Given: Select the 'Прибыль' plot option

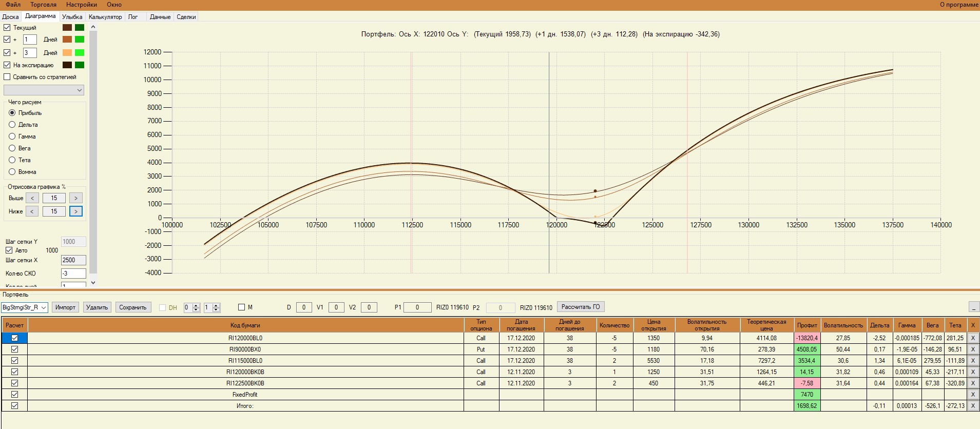Looking at the screenshot, I should click(12, 113).
